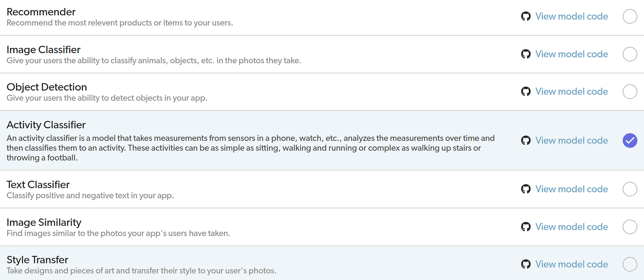Click the GitHub icon beside Activity Classifier
The image size is (644, 280).
coord(526,140)
